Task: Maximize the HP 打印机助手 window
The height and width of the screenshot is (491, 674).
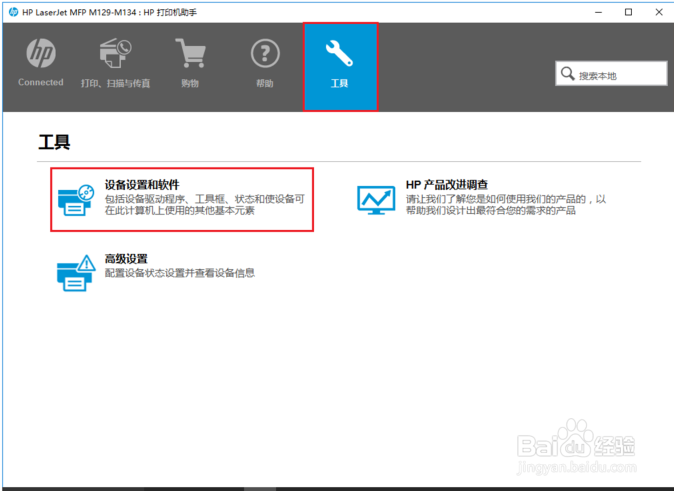Action: pos(628,12)
